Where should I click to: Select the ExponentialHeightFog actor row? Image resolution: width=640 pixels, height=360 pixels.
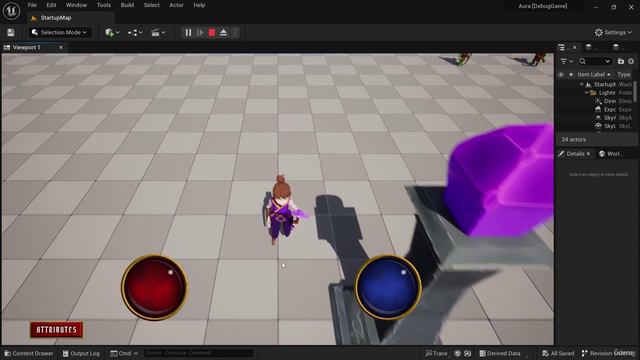596,109
